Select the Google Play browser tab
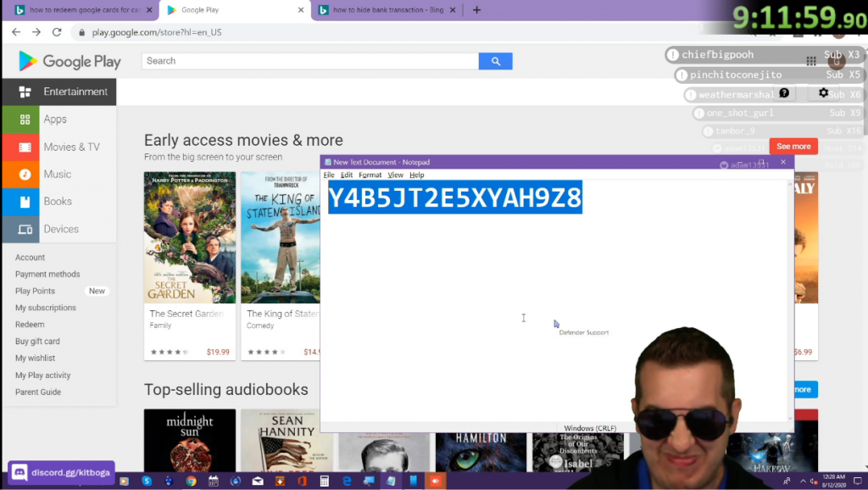This screenshot has height=490, width=868. pyautogui.click(x=236, y=10)
